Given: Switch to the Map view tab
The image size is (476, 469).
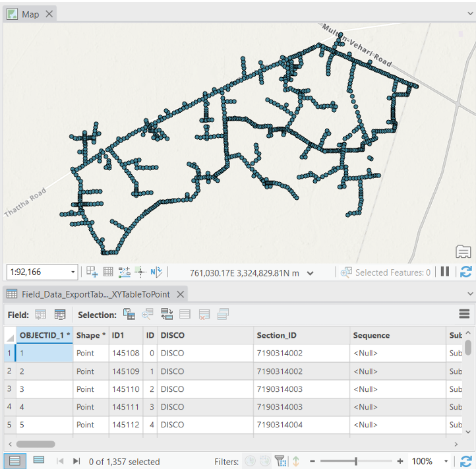Looking at the screenshot, I should [30, 15].
